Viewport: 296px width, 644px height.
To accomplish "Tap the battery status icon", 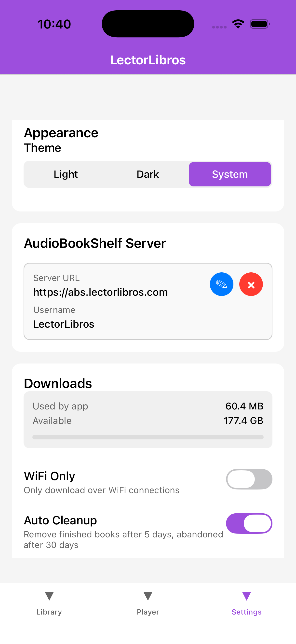I will coord(259,24).
